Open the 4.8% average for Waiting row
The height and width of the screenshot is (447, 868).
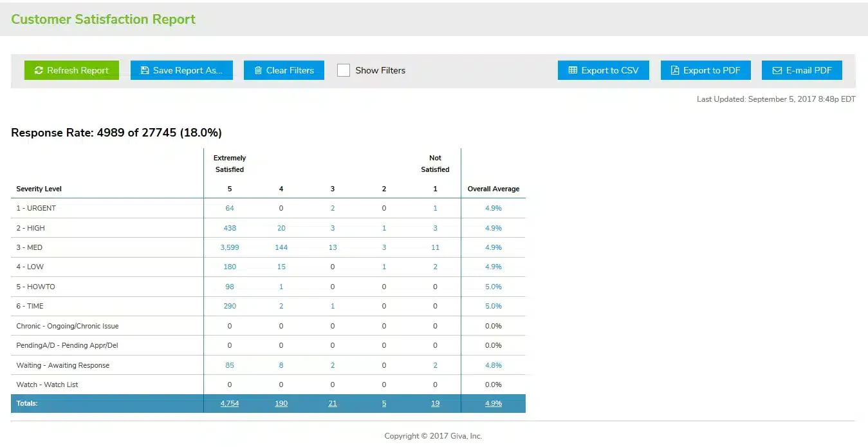click(x=494, y=365)
